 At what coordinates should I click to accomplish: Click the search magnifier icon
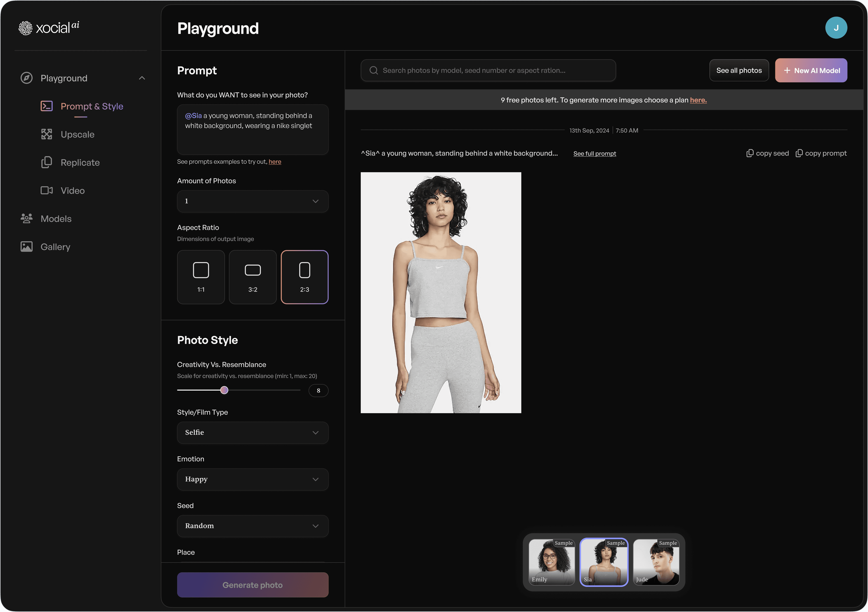[x=373, y=70]
